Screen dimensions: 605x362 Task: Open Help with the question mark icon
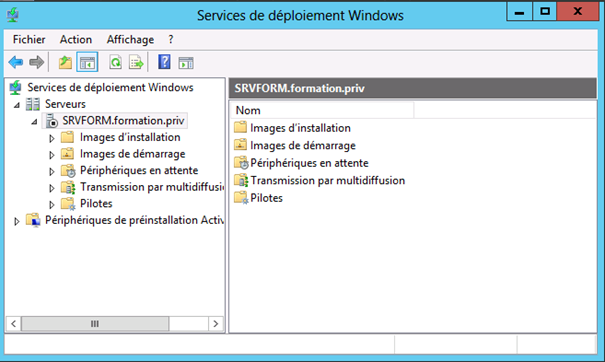click(x=164, y=62)
